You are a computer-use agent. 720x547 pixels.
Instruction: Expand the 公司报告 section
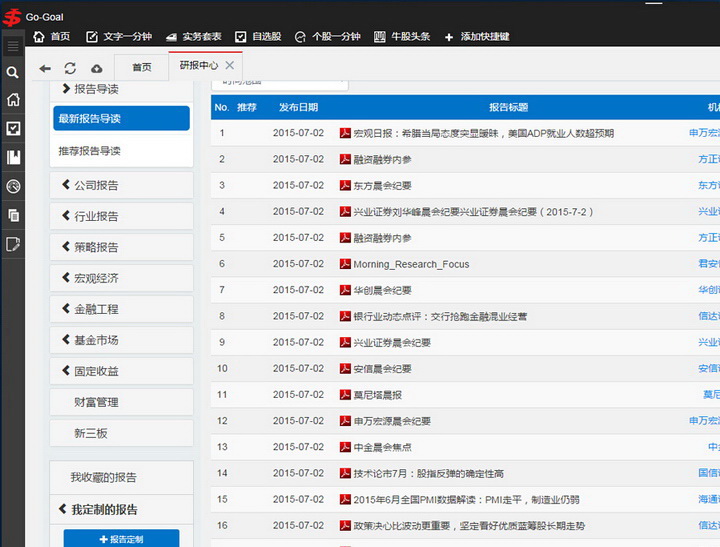coord(121,185)
